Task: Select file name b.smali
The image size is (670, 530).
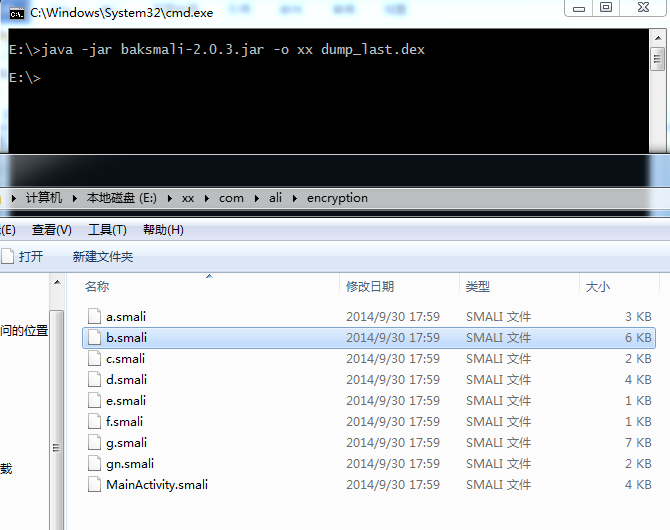Action: pyautogui.click(x=126, y=338)
